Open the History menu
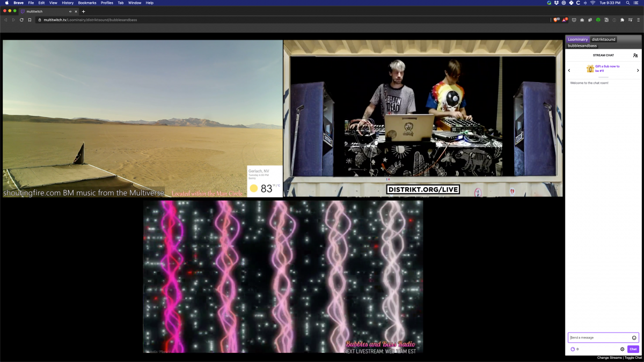This screenshot has height=362, width=644. click(x=68, y=3)
